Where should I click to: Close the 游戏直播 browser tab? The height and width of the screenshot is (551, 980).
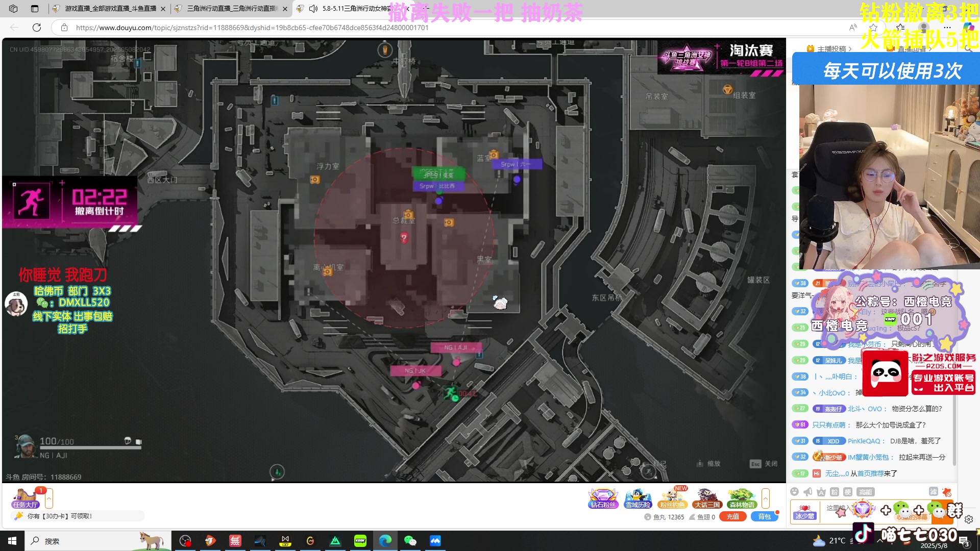tap(163, 9)
